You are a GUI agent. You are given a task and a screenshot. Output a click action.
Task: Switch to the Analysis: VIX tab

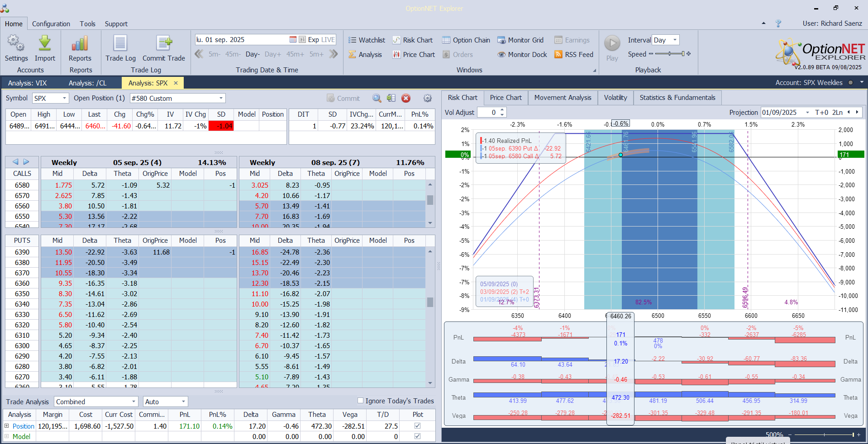pyautogui.click(x=28, y=83)
